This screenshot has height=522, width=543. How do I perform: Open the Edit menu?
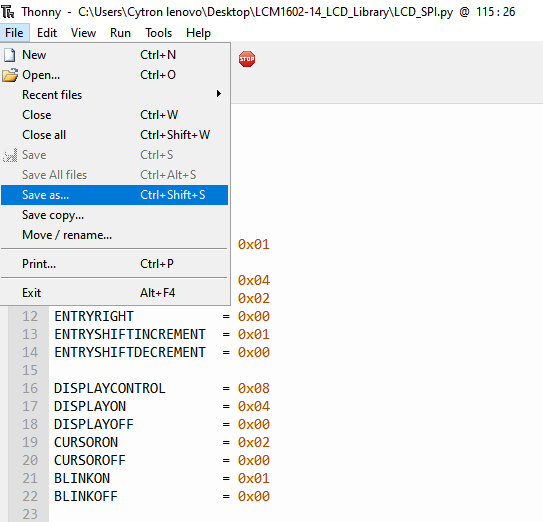[x=47, y=33]
